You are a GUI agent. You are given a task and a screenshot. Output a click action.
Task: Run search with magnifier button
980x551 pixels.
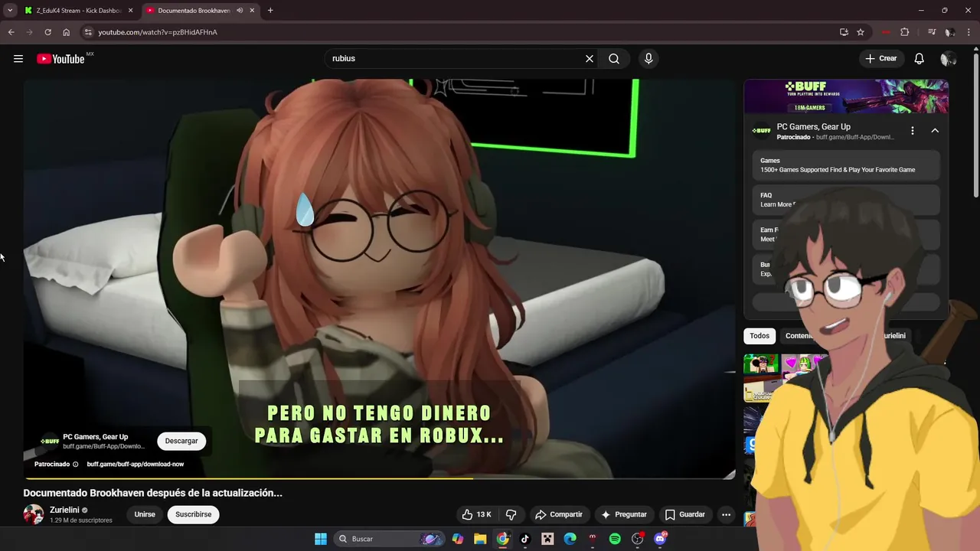tap(614, 59)
